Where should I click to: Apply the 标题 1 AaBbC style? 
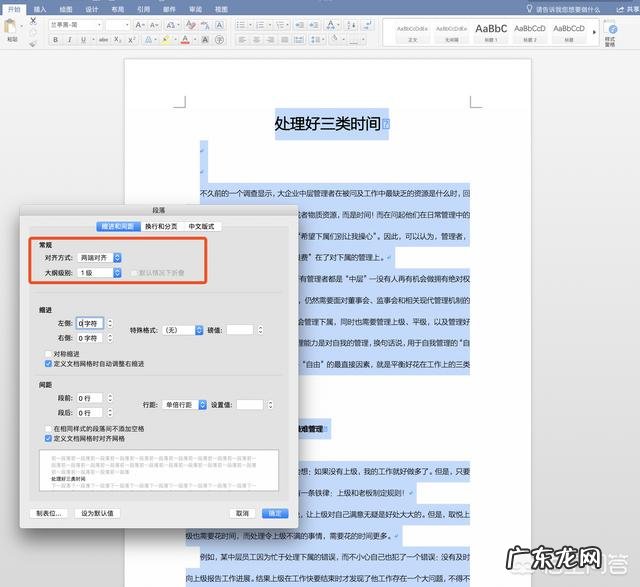491,32
